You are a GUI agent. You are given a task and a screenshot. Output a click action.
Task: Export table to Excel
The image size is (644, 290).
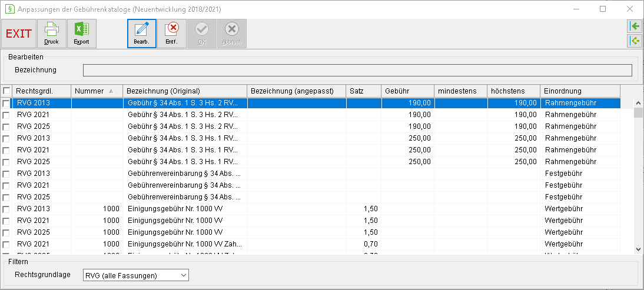tap(81, 34)
